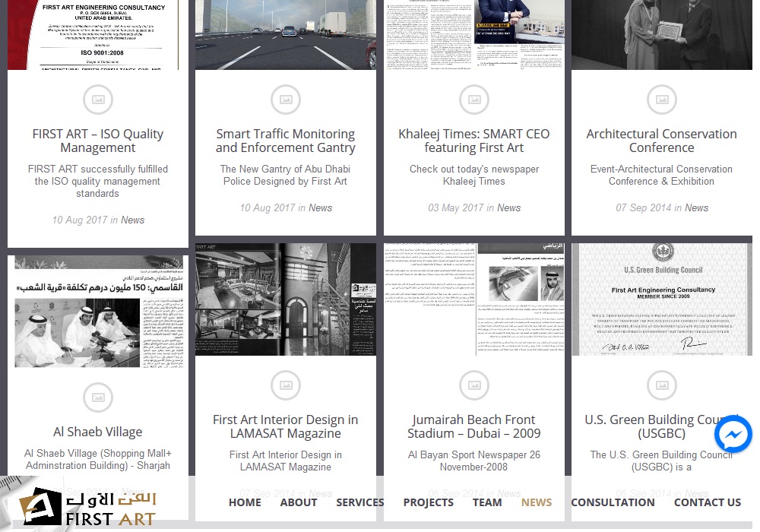Click image icon on Jumairah Beach Front Stadium card
Screen dimensions: 760x532
(x=474, y=385)
